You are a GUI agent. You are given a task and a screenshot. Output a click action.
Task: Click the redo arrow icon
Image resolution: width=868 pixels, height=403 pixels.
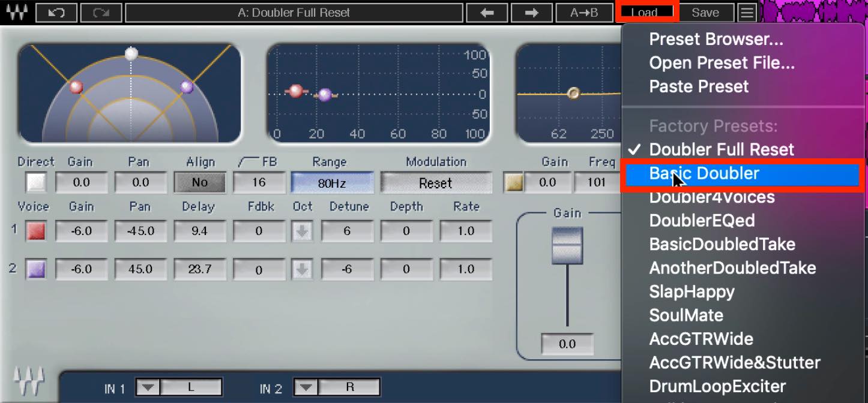tap(101, 13)
